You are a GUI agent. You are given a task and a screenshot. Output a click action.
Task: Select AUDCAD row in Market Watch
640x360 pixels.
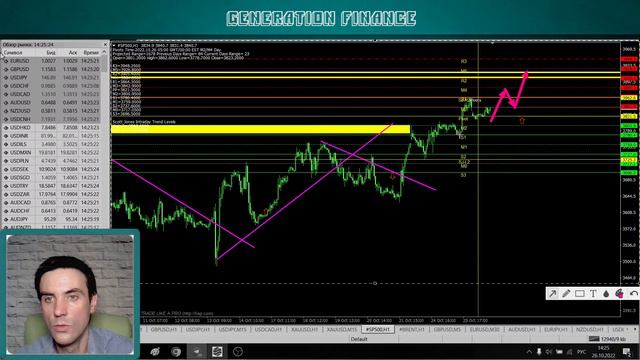click(x=51, y=203)
